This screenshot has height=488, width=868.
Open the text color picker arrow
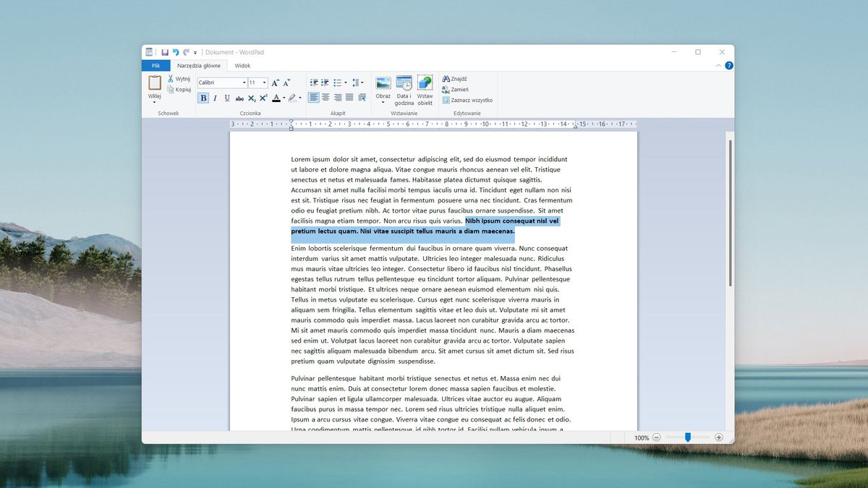click(284, 98)
